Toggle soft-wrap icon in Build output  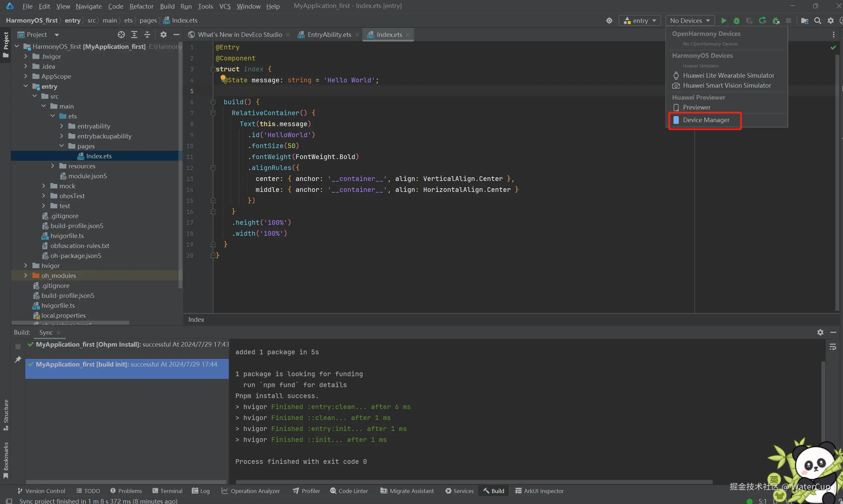(x=832, y=347)
